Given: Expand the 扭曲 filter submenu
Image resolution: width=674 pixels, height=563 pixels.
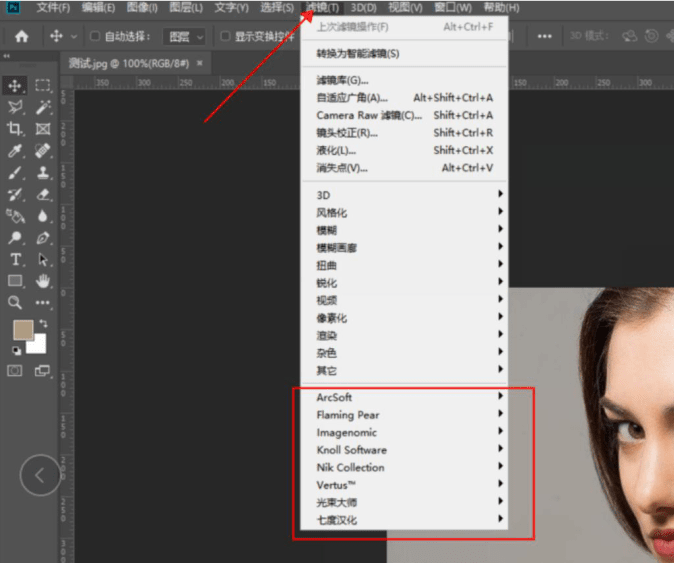Looking at the screenshot, I should pos(404,265).
